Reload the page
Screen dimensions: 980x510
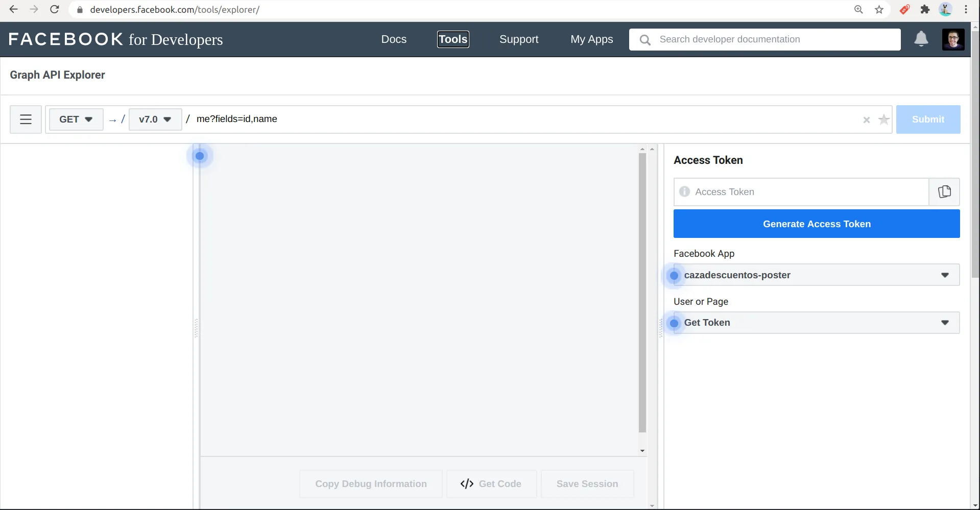[55, 9]
